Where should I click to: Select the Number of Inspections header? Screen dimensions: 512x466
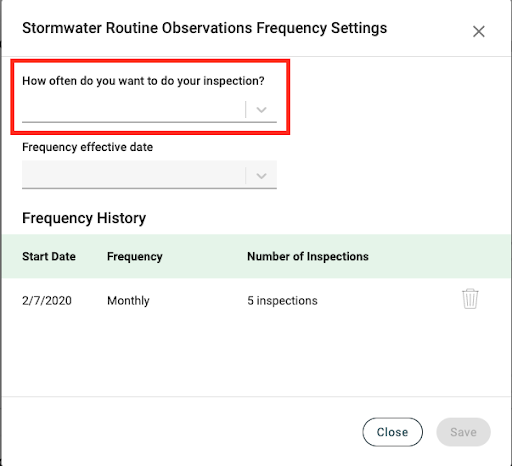pos(308,256)
